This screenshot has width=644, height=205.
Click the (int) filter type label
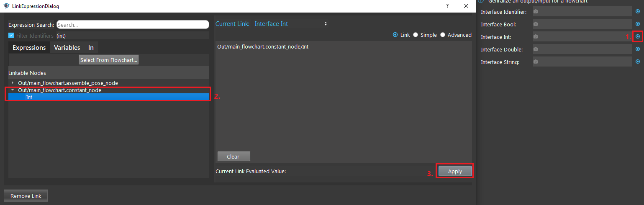(61, 36)
